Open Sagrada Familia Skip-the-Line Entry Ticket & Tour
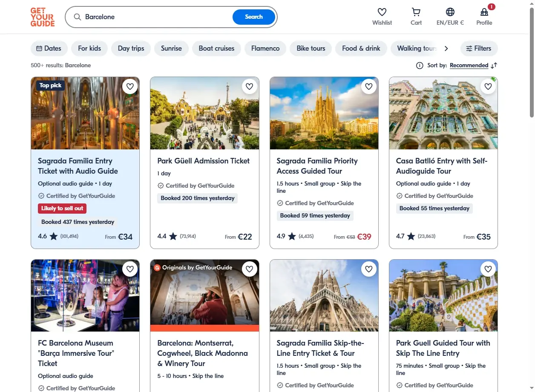This screenshot has height=392, width=535. tap(320, 348)
